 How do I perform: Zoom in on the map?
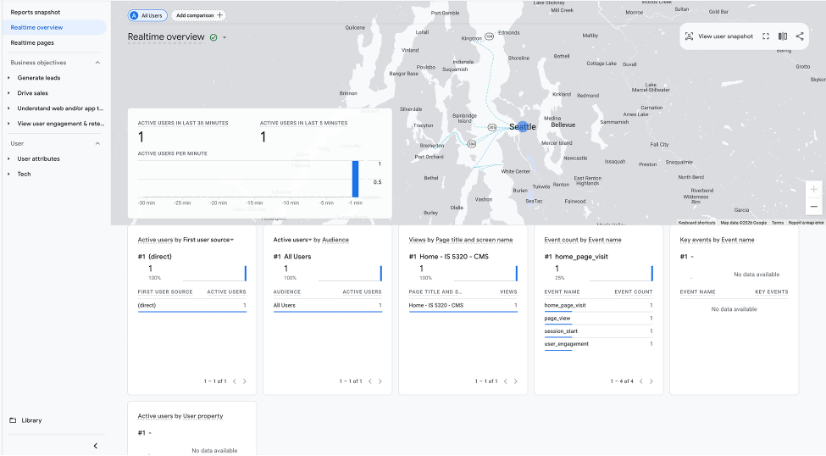coord(814,189)
